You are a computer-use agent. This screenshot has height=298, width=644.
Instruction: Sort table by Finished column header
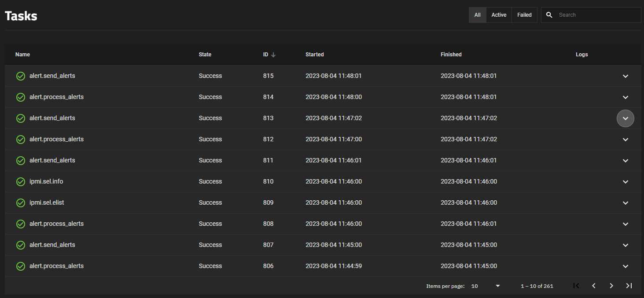click(x=451, y=55)
